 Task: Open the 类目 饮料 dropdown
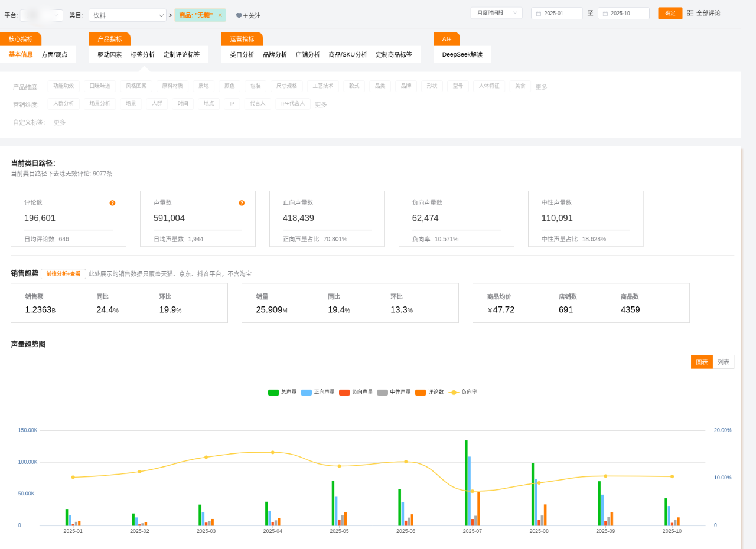click(128, 15)
